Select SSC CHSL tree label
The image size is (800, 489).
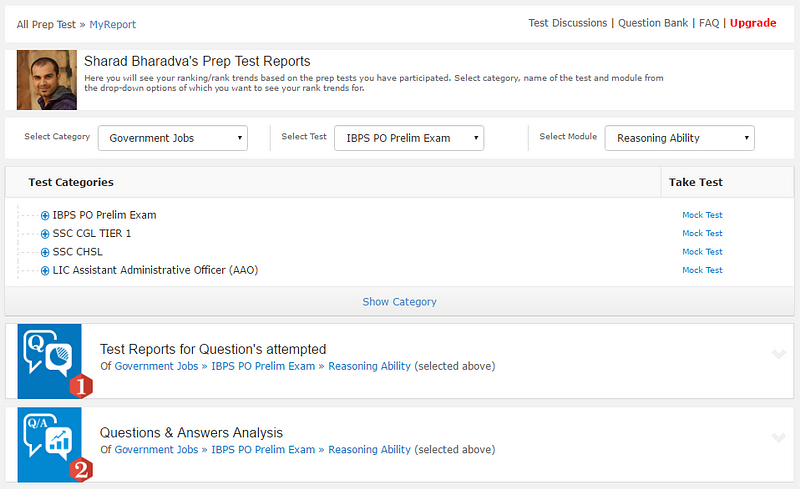pyautogui.click(x=78, y=252)
